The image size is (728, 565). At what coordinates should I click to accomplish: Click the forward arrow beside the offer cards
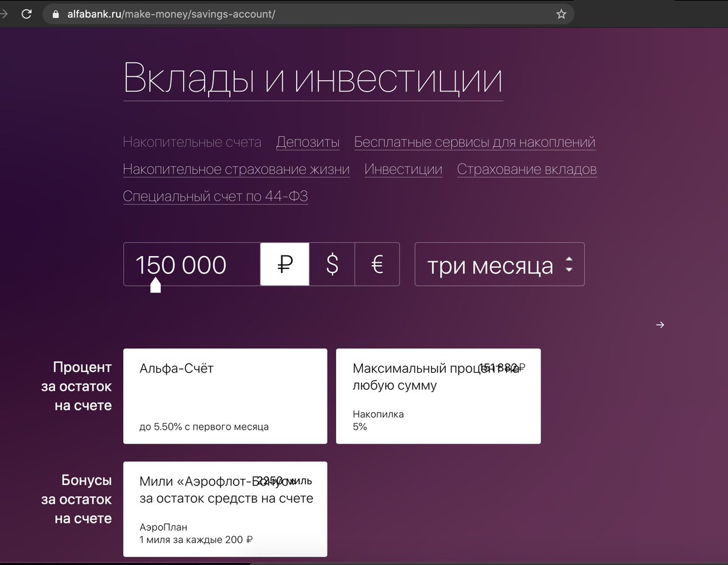click(x=659, y=325)
